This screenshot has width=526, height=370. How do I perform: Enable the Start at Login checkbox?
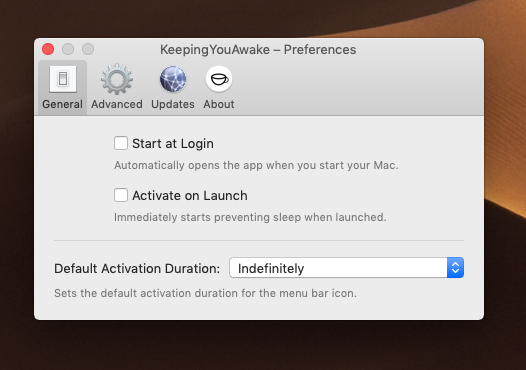121,143
